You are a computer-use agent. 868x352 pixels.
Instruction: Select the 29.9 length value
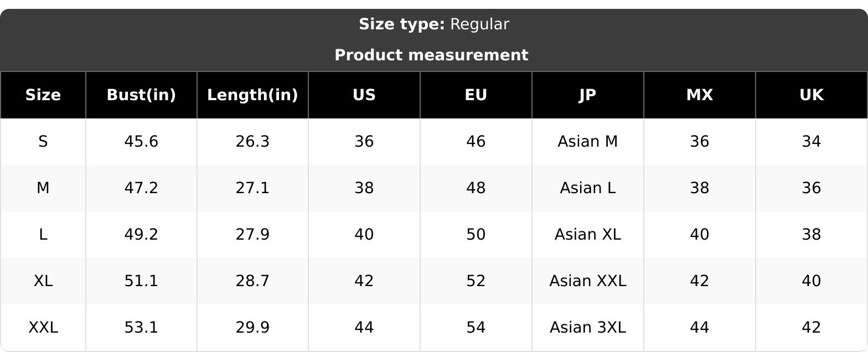tap(252, 328)
